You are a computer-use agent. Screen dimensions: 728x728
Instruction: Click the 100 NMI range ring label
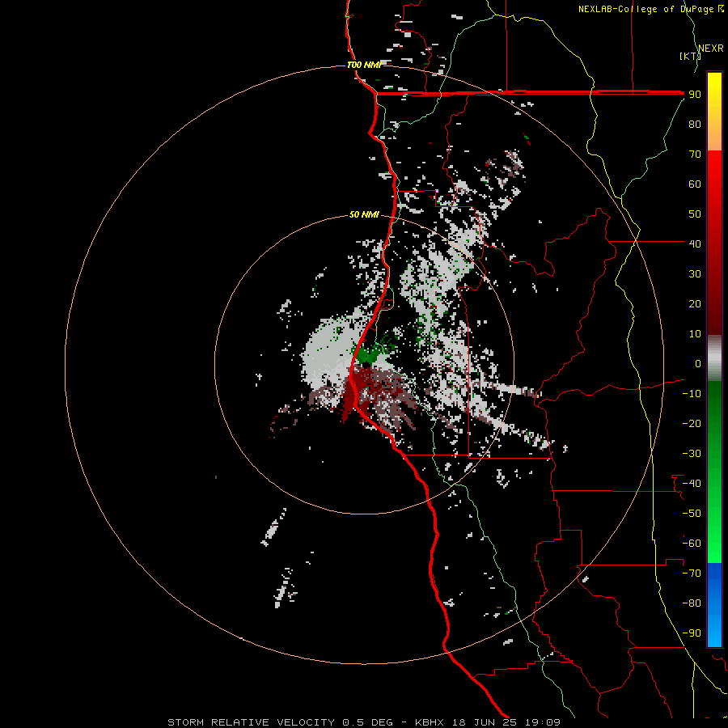point(364,65)
